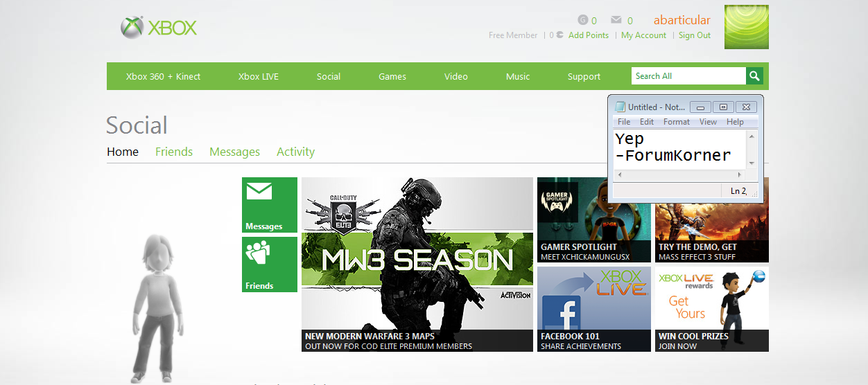The image size is (868, 385).
Task: Click Notepad vertical scrollbar down arrow
Action: coord(752,163)
